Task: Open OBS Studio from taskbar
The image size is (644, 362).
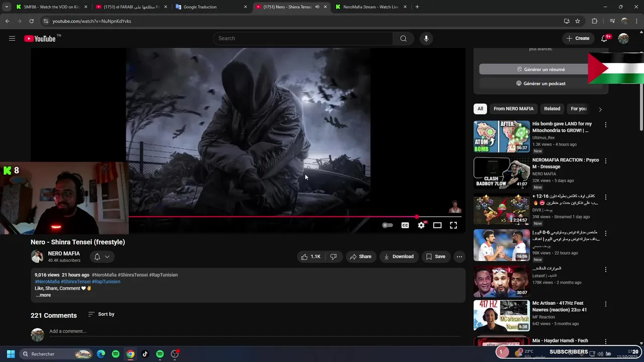Action: click(x=175, y=354)
